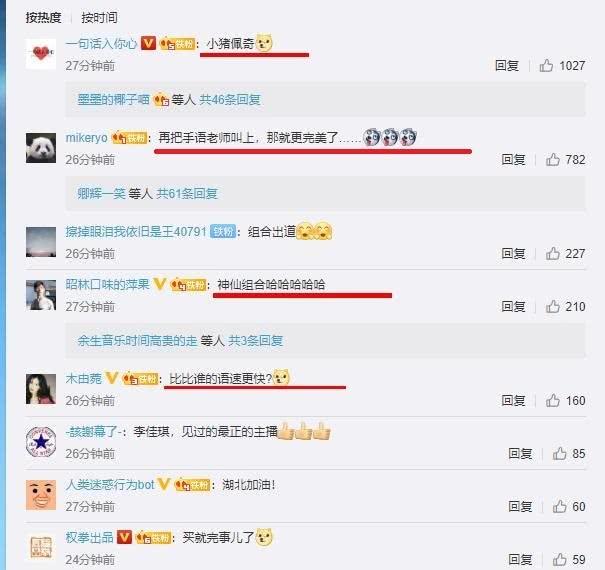This screenshot has width=605, height=570.
Task: Like the 湖北加油 comment thumbs-up
Action: pyautogui.click(x=559, y=506)
